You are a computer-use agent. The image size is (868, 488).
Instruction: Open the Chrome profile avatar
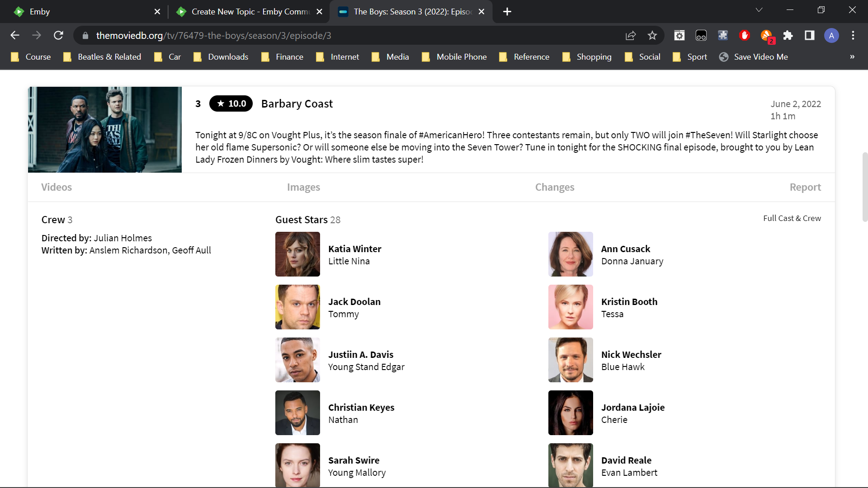pyautogui.click(x=831, y=35)
